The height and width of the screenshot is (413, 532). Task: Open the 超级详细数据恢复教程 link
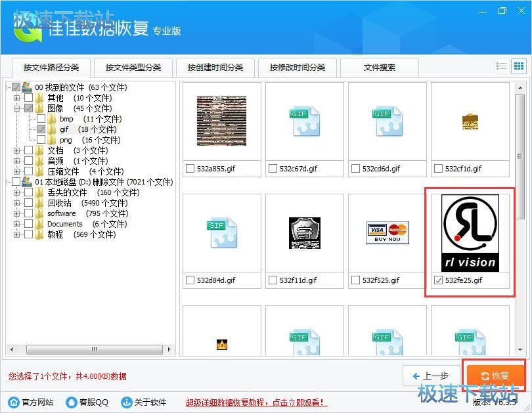point(256,402)
